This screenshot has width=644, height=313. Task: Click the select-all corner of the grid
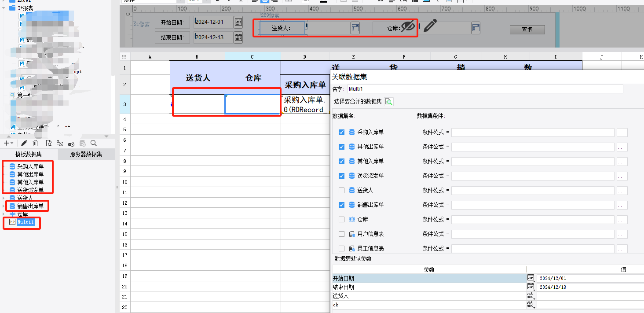coord(125,56)
